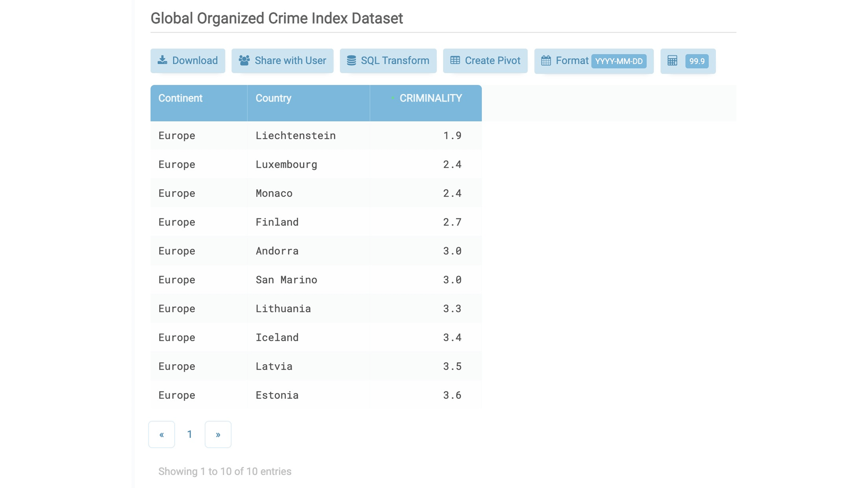Viewport: 868px width, 488px height.
Task: Click Europe in the Liechtenstein row
Action: coord(177,136)
